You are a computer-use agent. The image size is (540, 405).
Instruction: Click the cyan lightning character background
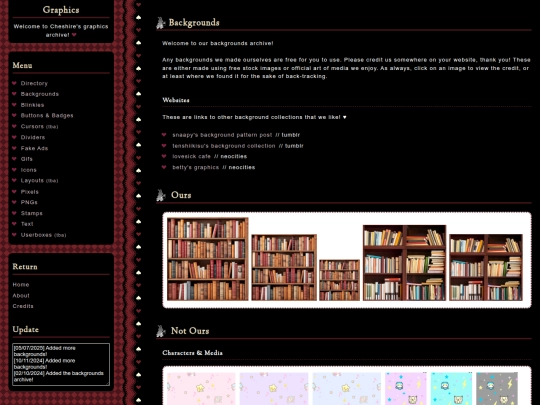pos(451,388)
